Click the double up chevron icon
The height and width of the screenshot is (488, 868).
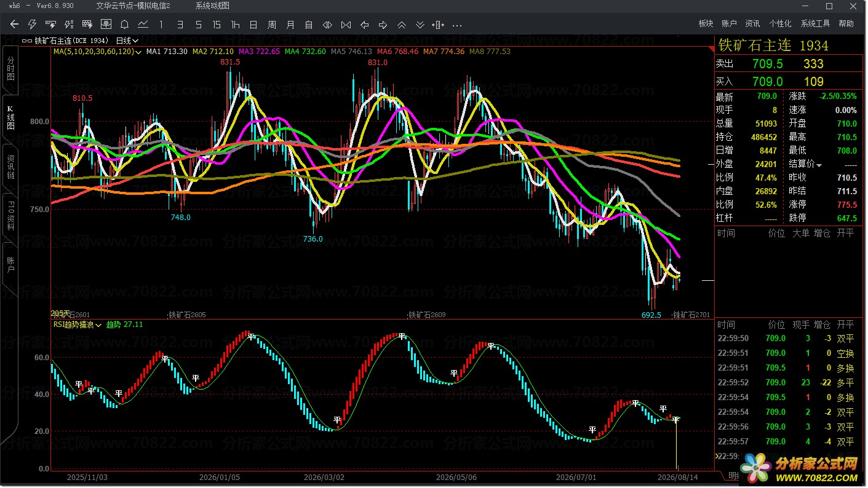click(x=401, y=25)
